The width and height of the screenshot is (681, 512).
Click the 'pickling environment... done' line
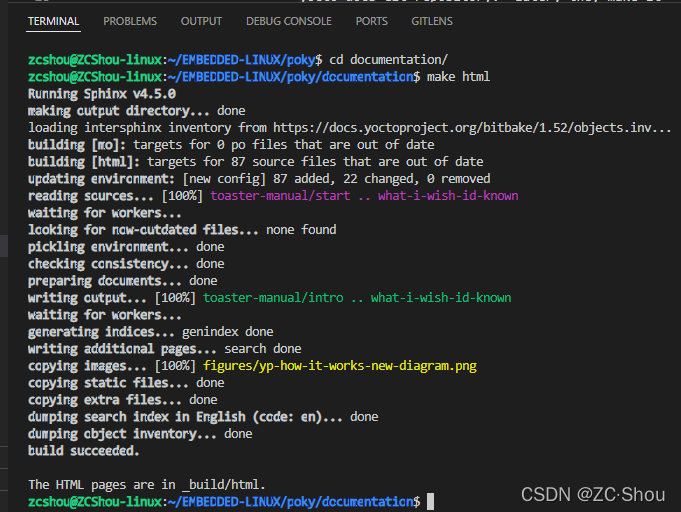126,247
